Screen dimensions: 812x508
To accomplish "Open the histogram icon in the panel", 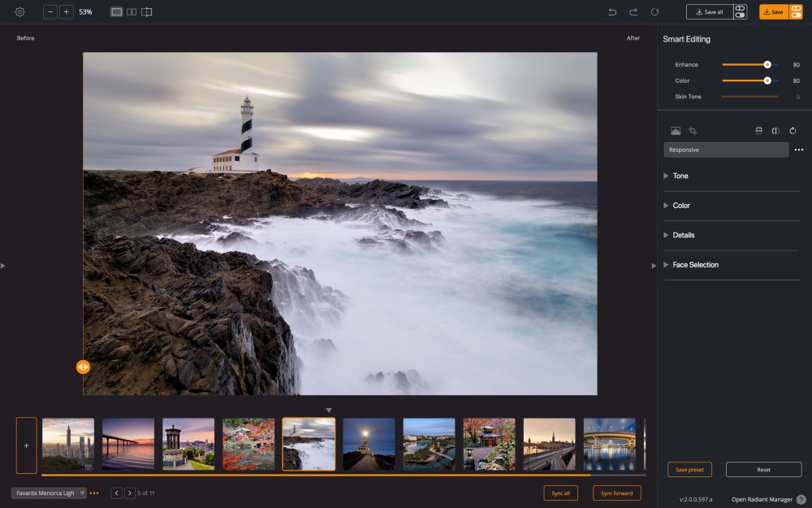I will tap(676, 131).
